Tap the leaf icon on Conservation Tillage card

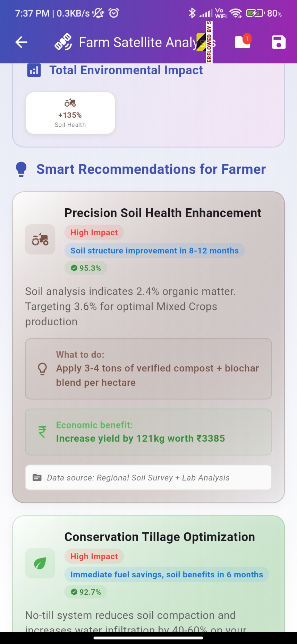40,563
